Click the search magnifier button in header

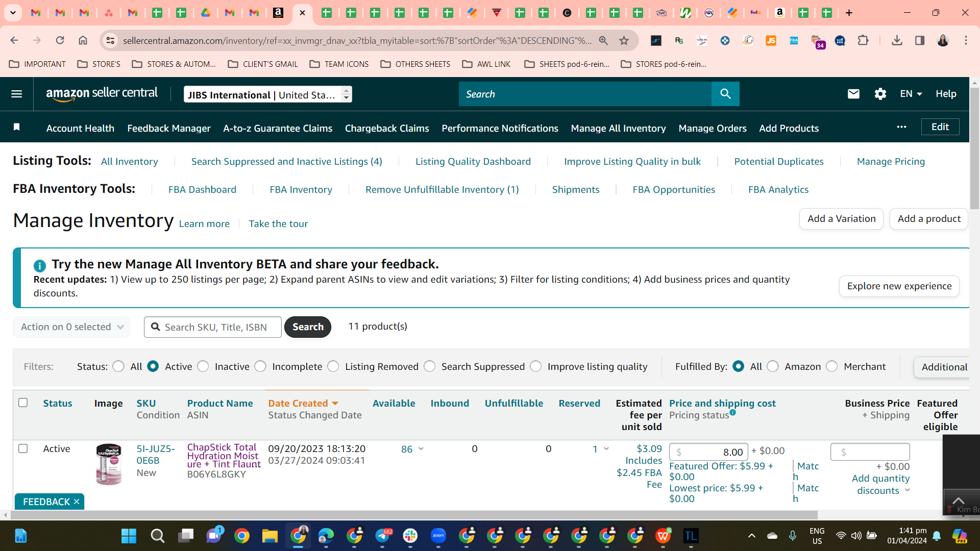click(725, 94)
